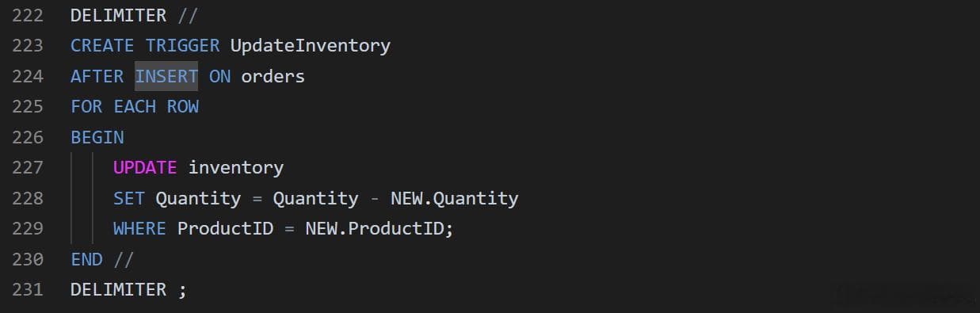Click line number 222 in the gutter
Viewport: 980px width, 313px height.
pyautogui.click(x=28, y=15)
